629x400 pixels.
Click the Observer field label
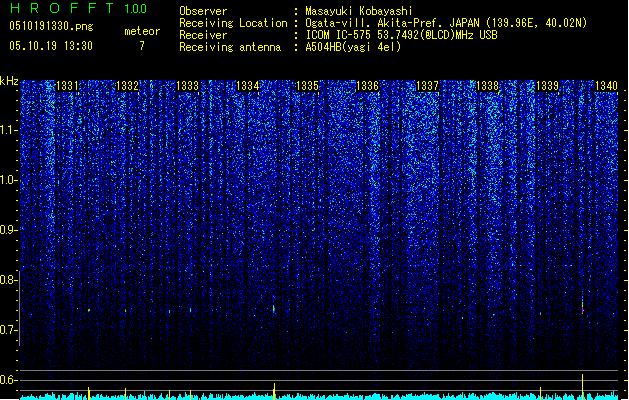[203, 11]
